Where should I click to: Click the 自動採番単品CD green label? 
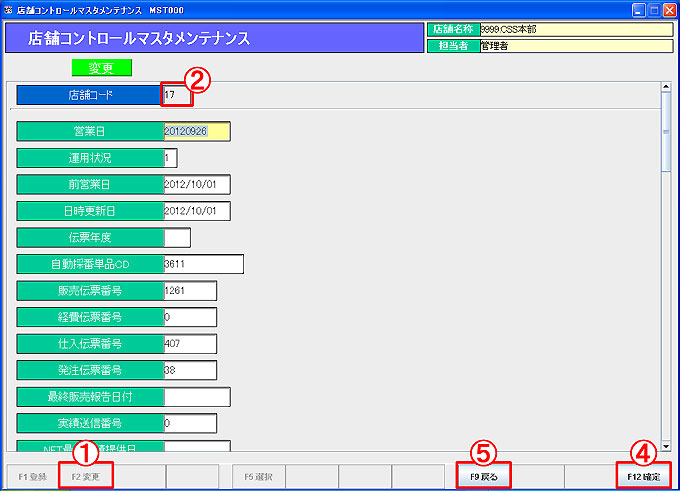90,264
